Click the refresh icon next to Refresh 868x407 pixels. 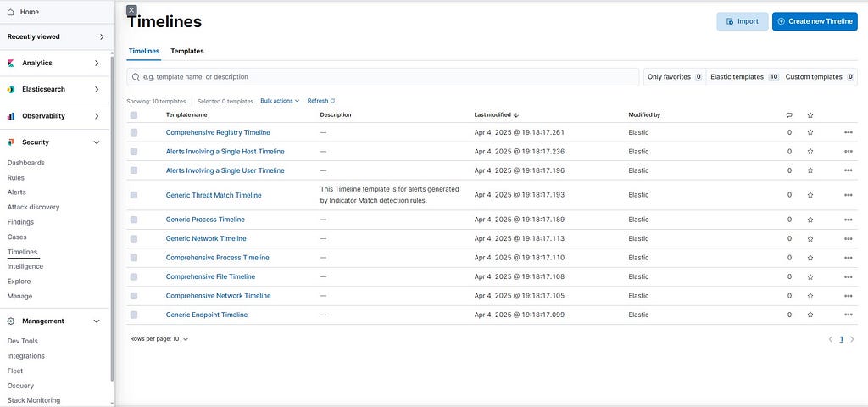click(332, 101)
